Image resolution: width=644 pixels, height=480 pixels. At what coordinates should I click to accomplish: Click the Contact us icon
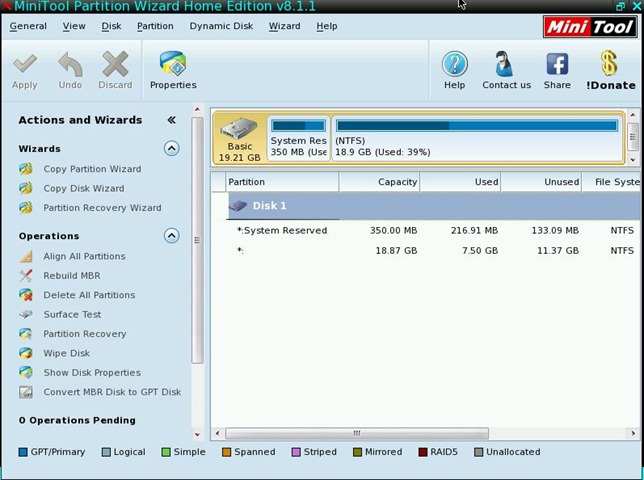504,64
